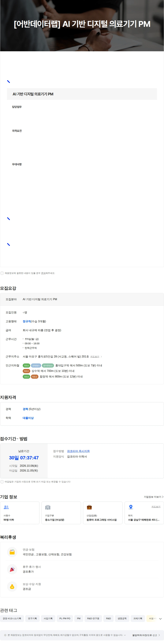Click the 50명 이하 employee count
This screenshot has height=644, width=164.
(9, 520)
